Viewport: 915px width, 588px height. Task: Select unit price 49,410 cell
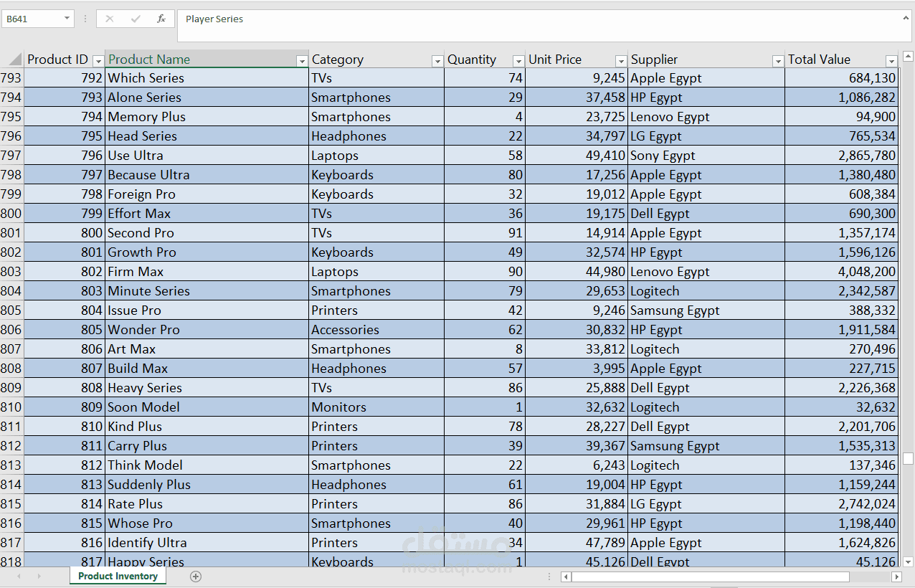[x=577, y=156]
